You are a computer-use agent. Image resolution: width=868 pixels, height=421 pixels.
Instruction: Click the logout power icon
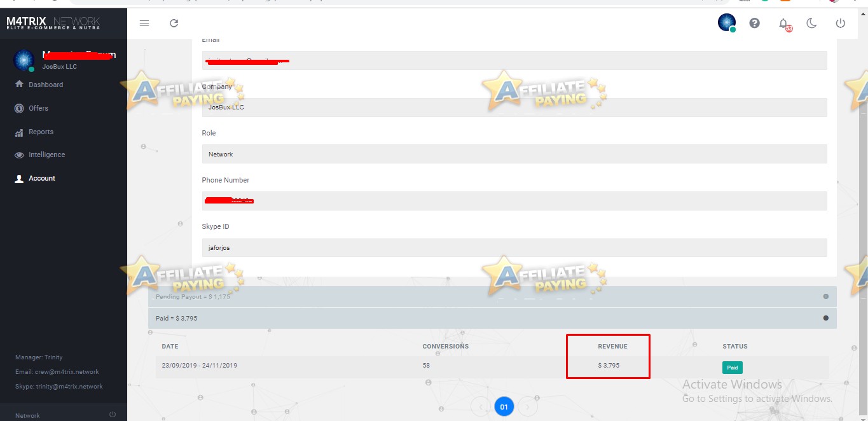[x=840, y=23]
